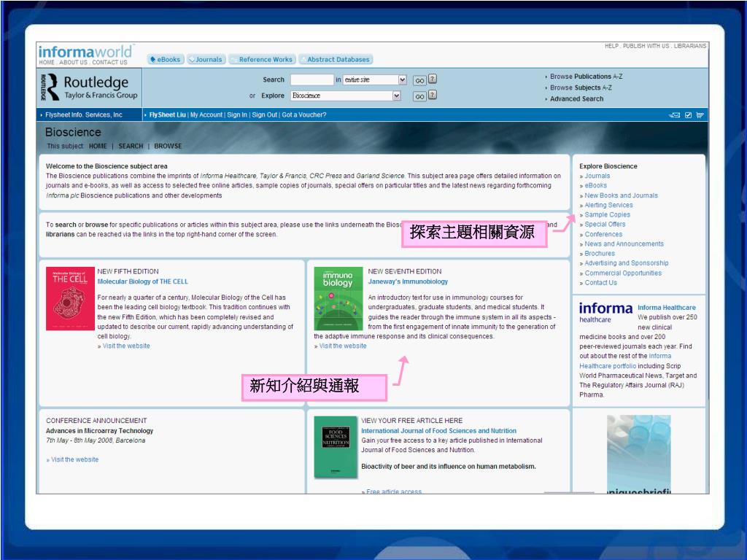
Task: Open Advanced Search
Action: [x=576, y=98]
